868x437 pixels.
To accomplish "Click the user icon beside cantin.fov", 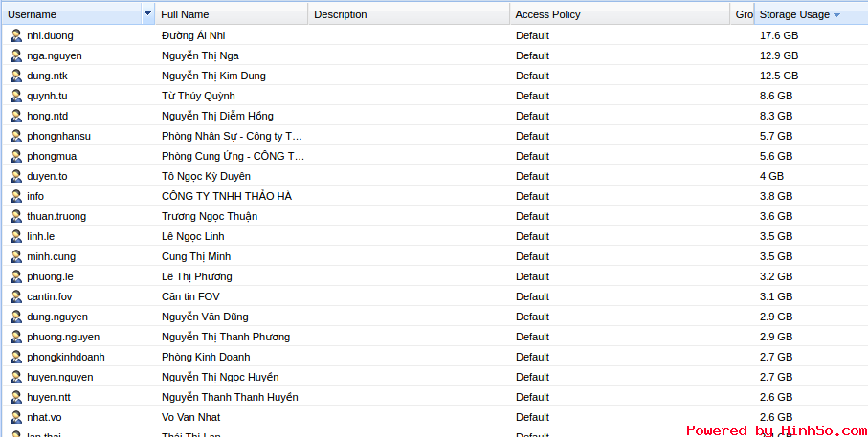I will 16,296.
